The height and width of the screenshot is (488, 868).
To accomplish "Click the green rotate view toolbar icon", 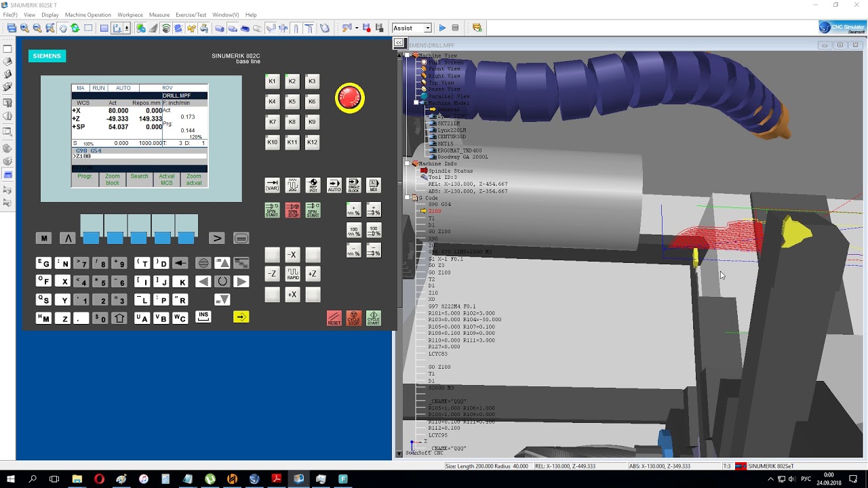I will (x=75, y=28).
